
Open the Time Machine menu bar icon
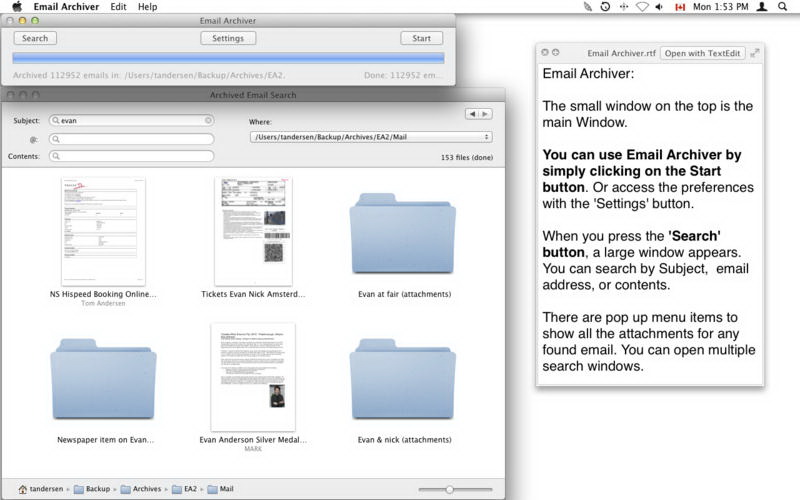coord(605,7)
